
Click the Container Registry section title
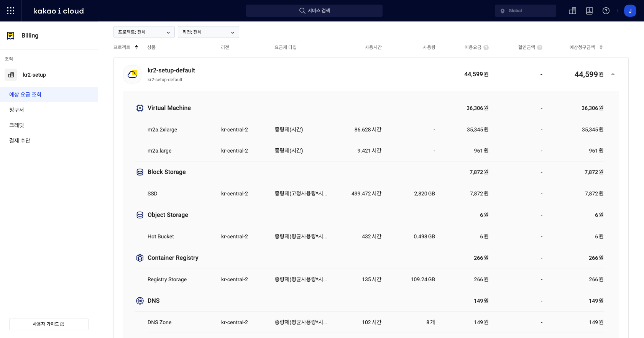[173, 258]
